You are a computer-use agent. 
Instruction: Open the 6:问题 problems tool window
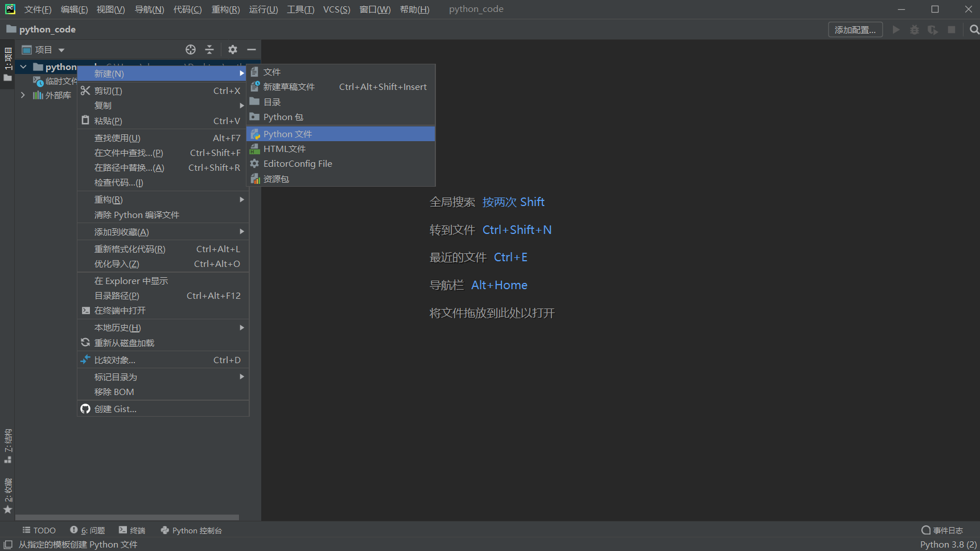click(x=88, y=531)
